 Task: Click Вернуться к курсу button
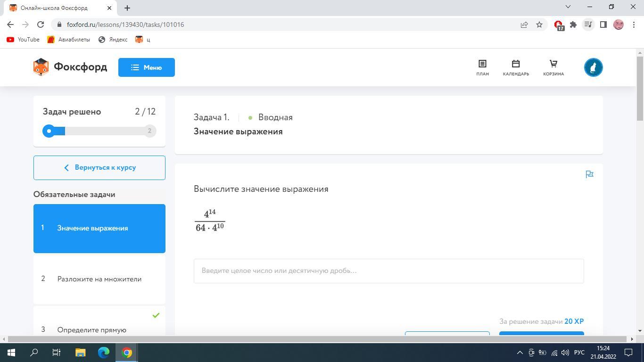click(x=99, y=167)
